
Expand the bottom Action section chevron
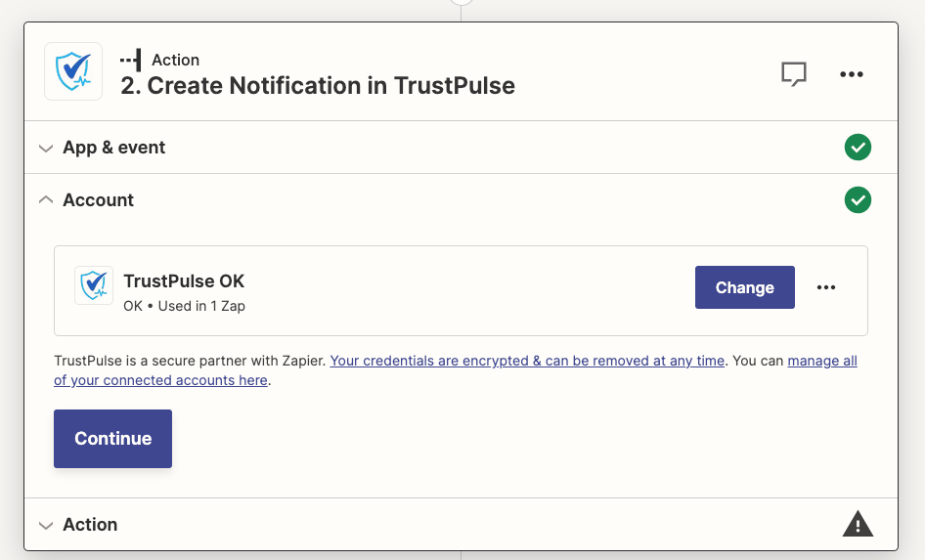(45, 525)
